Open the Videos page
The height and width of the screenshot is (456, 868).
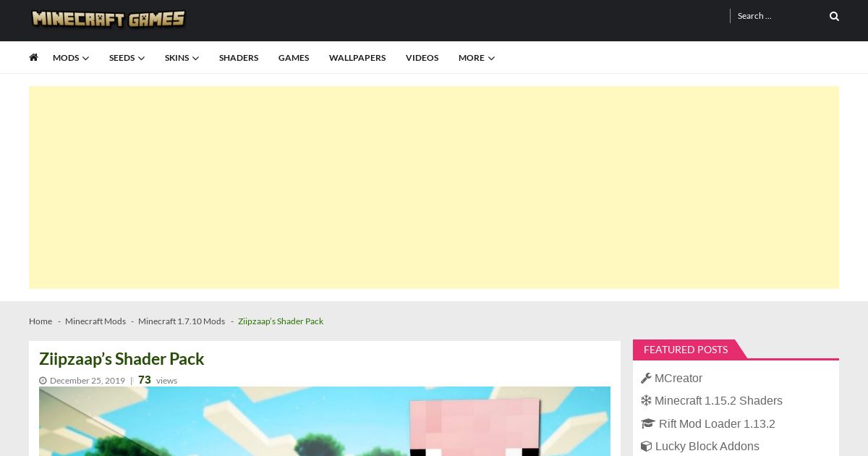point(422,58)
